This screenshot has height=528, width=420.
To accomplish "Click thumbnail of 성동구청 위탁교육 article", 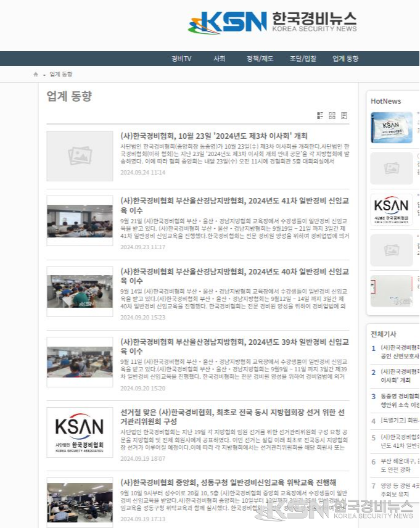I will 80,503.
